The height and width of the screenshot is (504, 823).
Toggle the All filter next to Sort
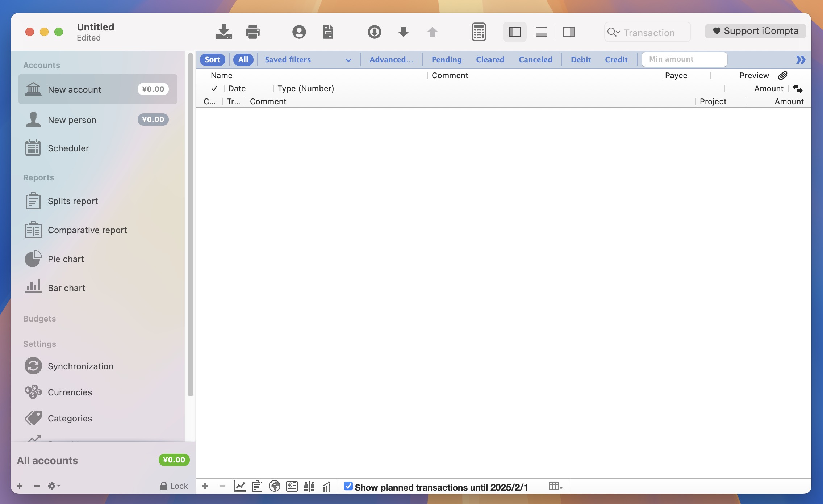tap(243, 59)
